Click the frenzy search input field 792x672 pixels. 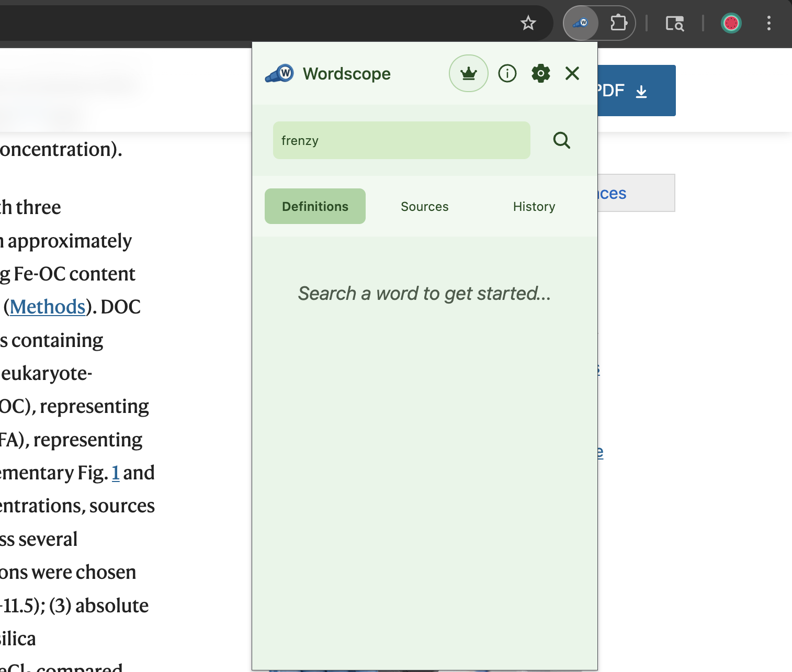click(x=401, y=140)
